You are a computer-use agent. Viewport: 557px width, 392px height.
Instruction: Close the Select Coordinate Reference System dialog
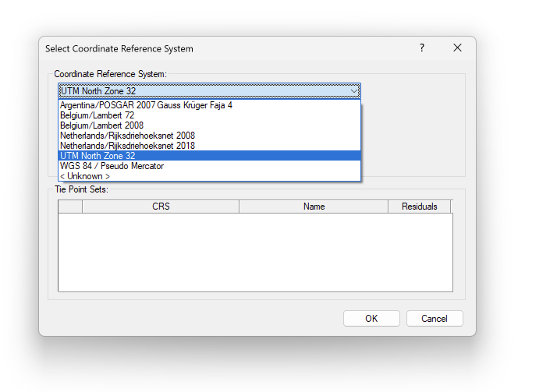[457, 48]
